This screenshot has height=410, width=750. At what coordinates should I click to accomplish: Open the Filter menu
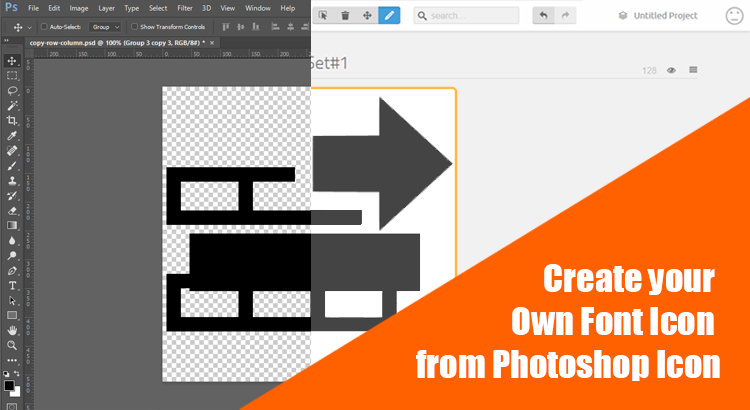point(185,8)
